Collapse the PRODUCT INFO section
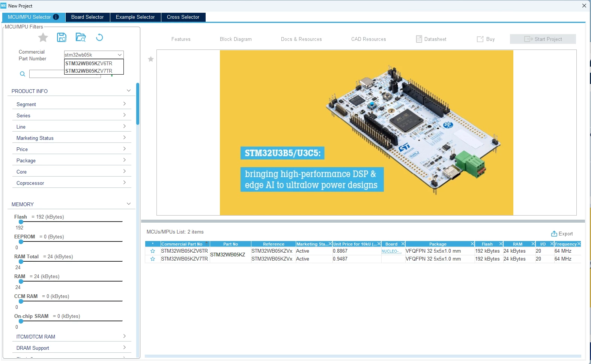 [129, 91]
